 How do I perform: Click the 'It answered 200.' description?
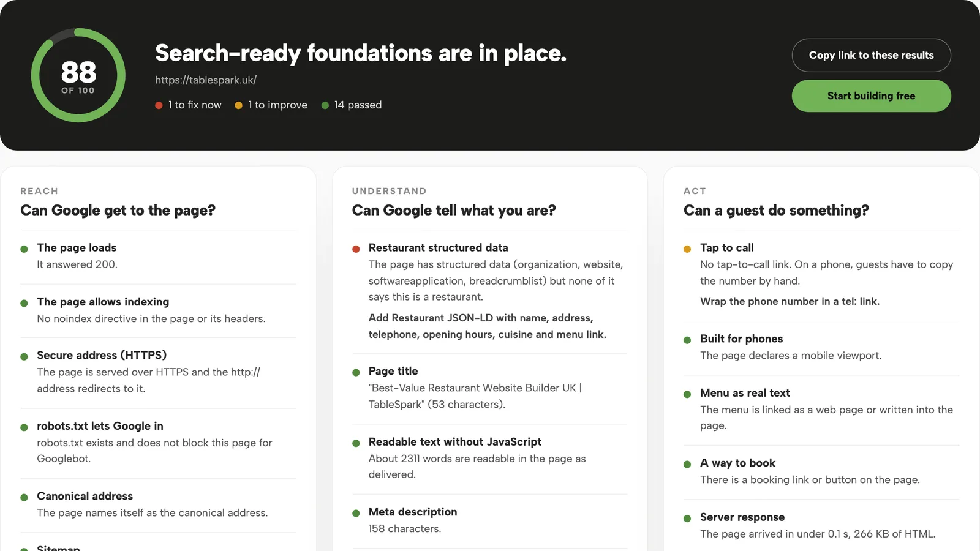point(77,264)
